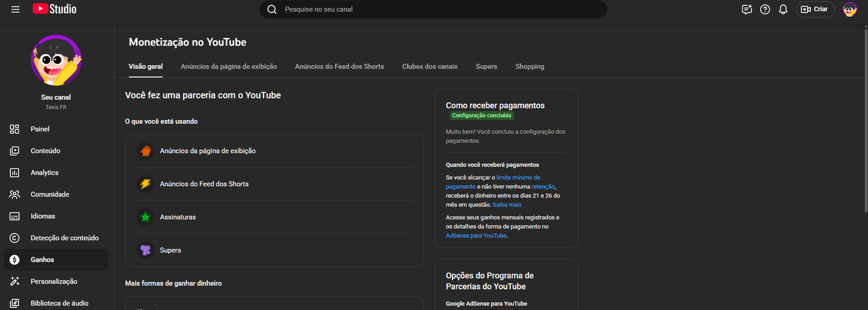Click the AdSense para YouTube link
The image size is (868, 310).
[x=476, y=236]
